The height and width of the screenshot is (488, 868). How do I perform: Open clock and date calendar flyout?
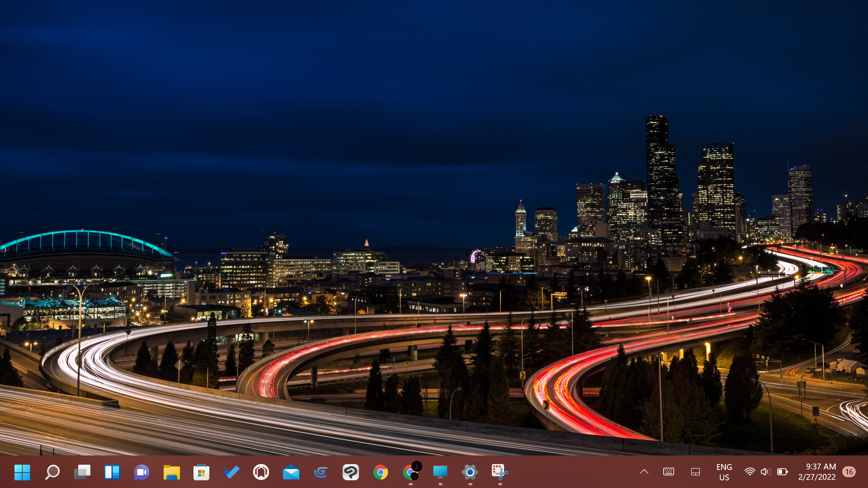tap(816, 472)
